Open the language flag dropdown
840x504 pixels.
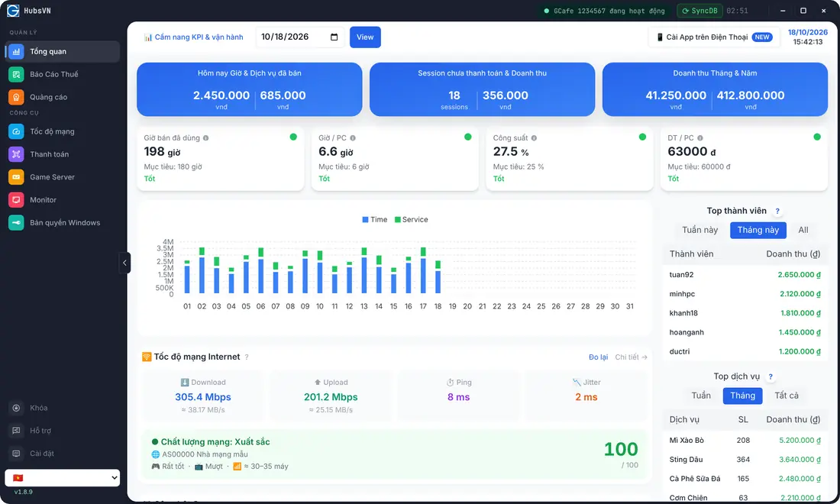(x=62, y=478)
